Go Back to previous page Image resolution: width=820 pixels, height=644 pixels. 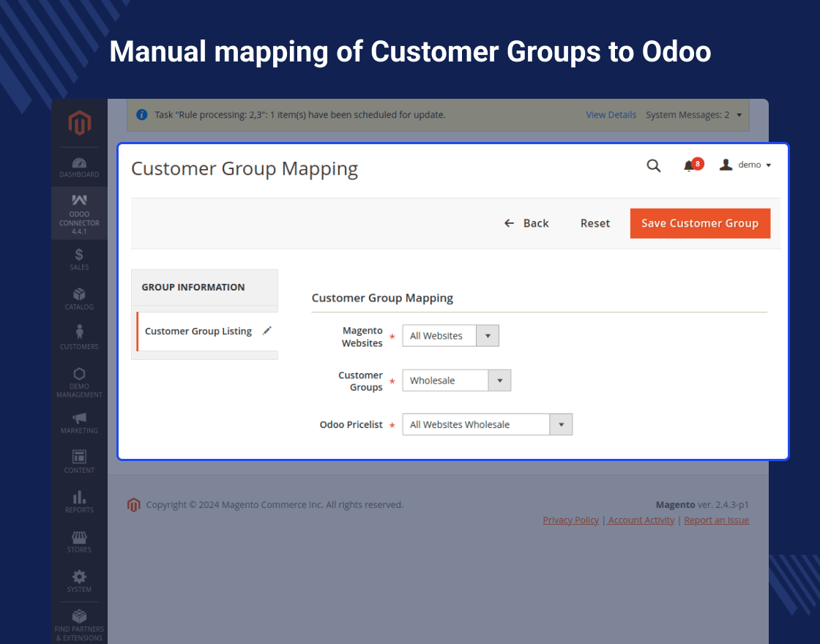526,223
